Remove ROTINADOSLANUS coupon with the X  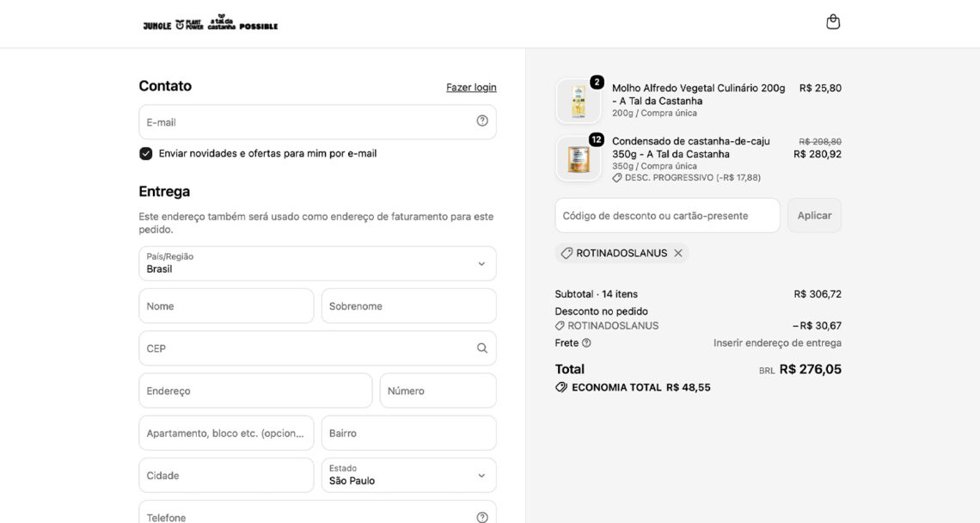pyautogui.click(x=678, y=254)
